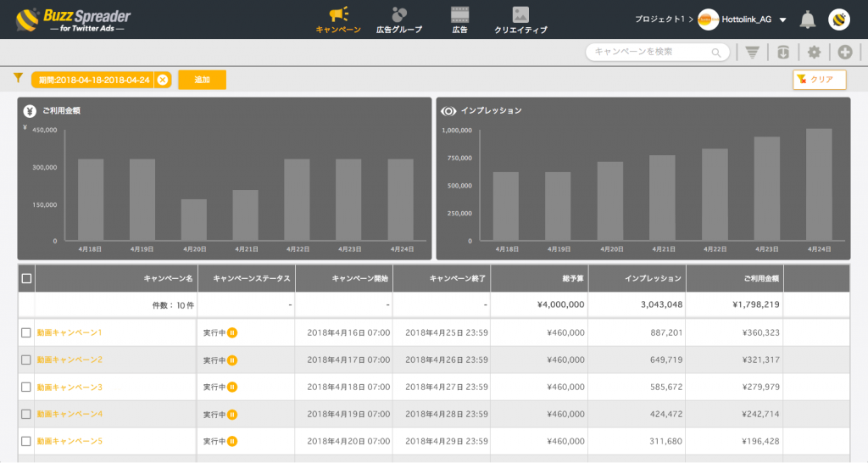Pause 動画キャンペーン2 with its pause icon

tap(232, 360)
